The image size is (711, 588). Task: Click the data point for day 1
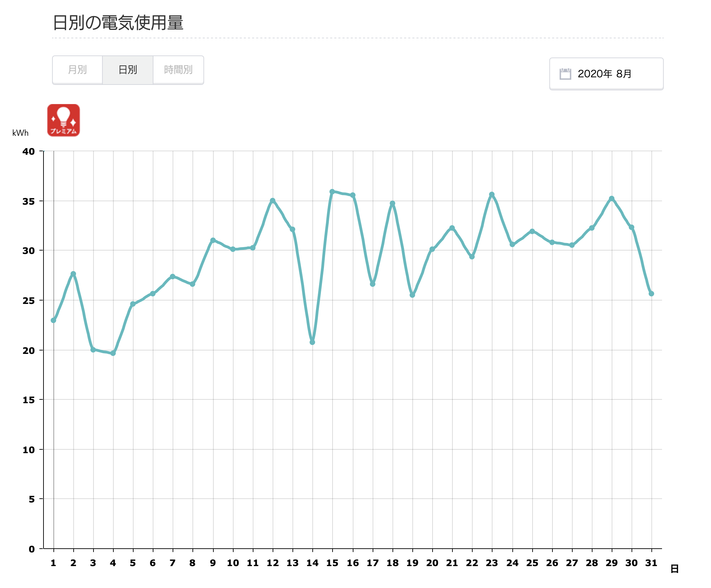click(53, 320)
